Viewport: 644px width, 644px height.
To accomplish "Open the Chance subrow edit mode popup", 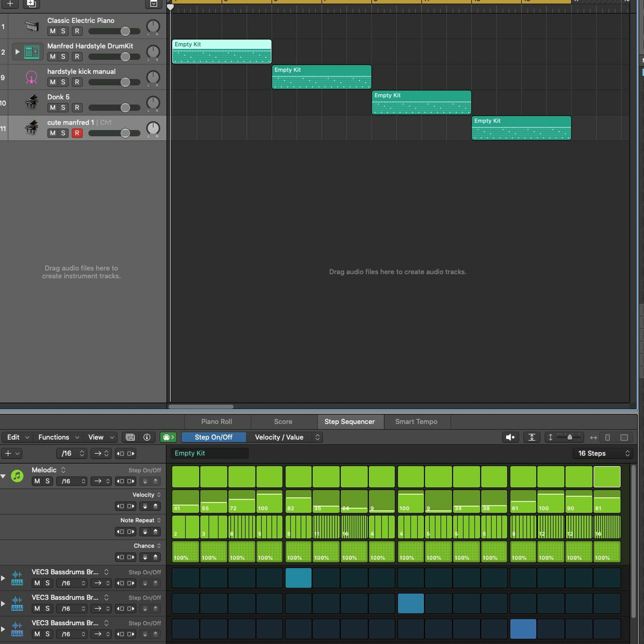I will coord(147,546).
